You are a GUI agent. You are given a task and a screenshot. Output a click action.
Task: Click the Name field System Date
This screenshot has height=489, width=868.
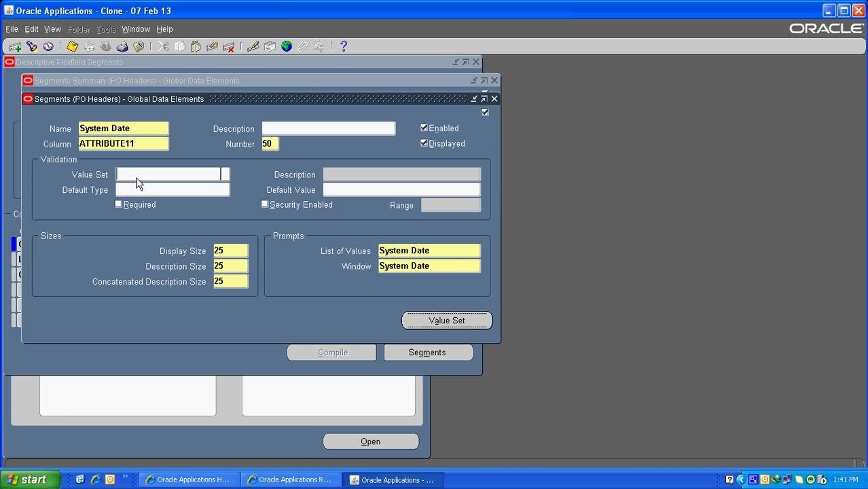pos(124,128)
